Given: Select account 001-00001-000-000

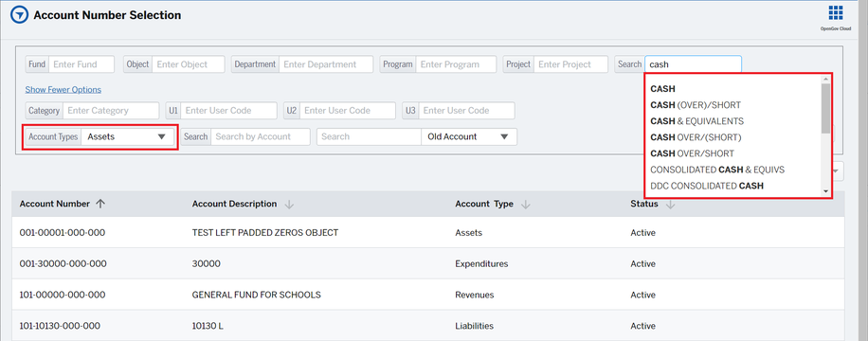Looking at the screenshot, I should 62,232.
